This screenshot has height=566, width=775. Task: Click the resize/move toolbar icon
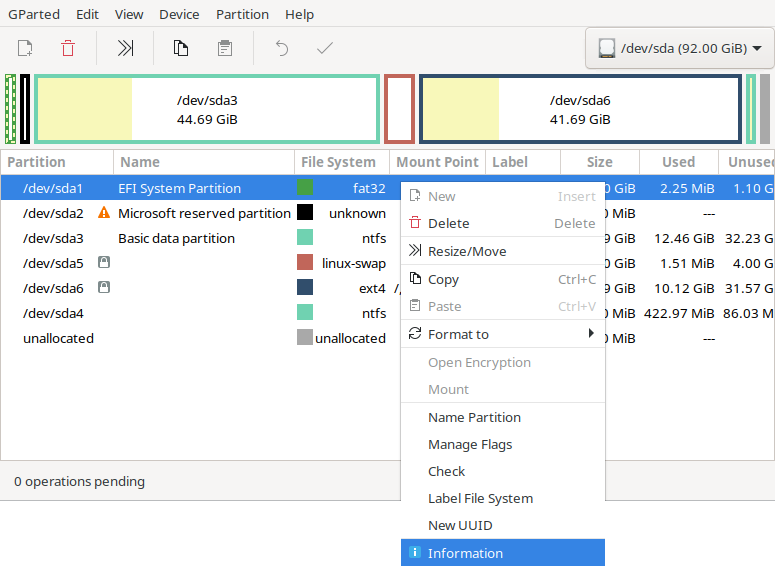(x=125, y=48)
